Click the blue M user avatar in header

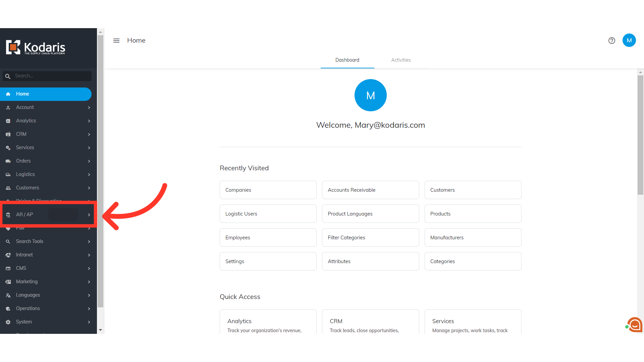click(629, 41)
